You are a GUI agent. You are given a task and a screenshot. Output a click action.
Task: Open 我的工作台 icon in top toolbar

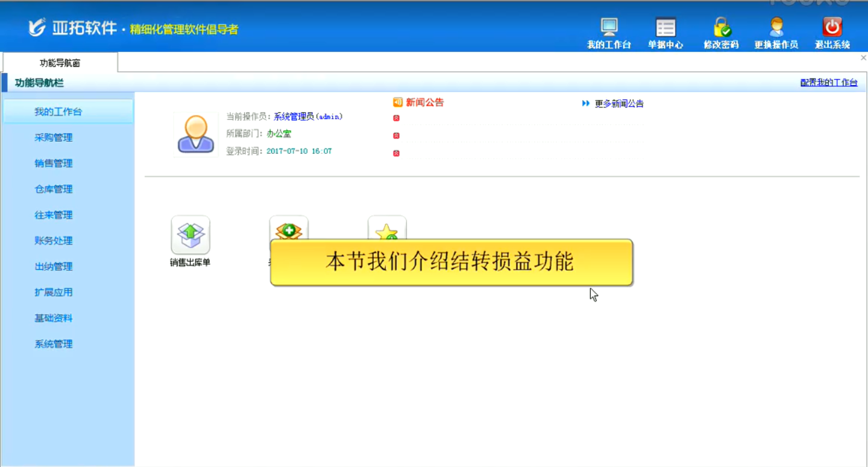(609, 28)
